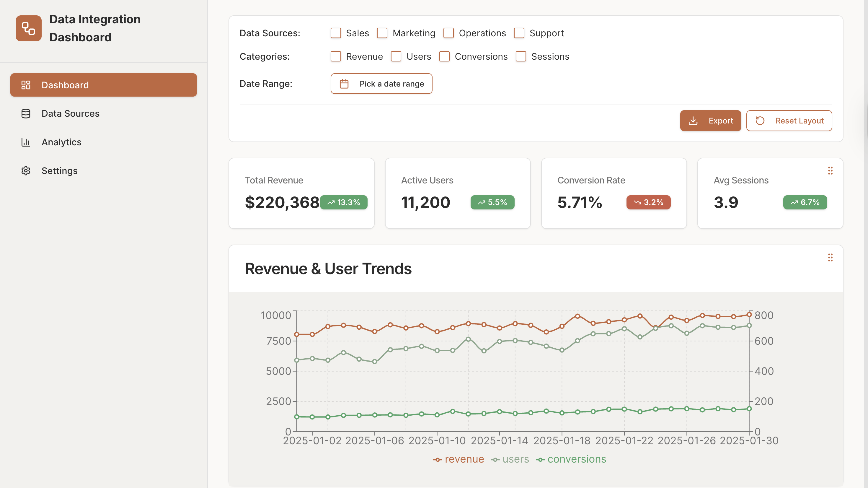Click the Reset Layout button

coord(789,121)
